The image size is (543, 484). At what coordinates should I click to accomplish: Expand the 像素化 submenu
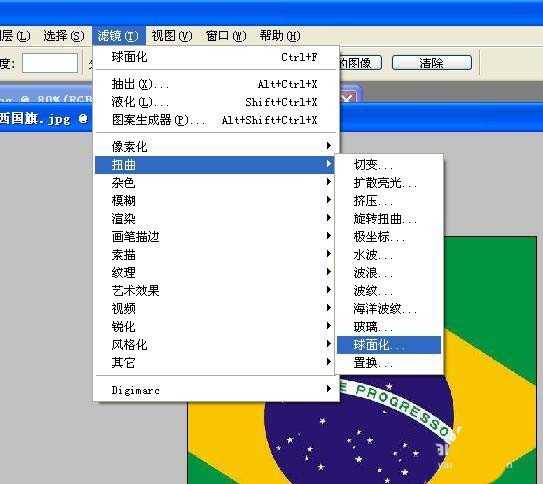215,146
